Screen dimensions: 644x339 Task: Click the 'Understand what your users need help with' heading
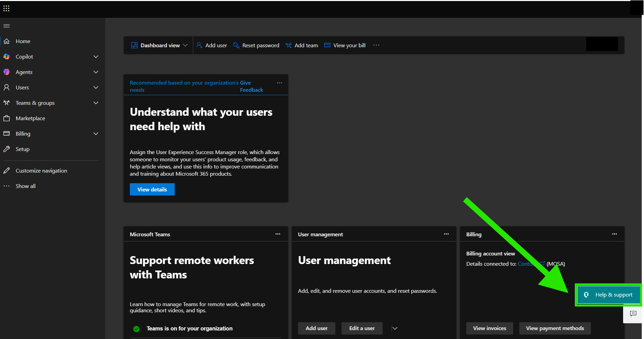click(201, 119)
